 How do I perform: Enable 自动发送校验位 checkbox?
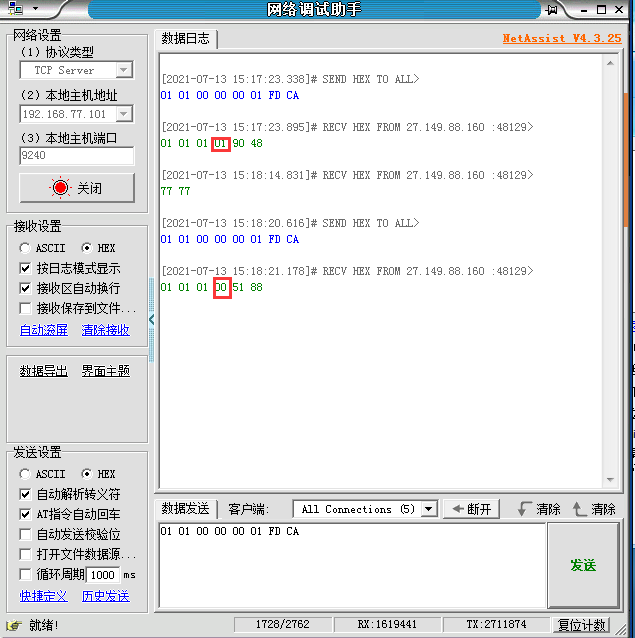tap(25, 534)
